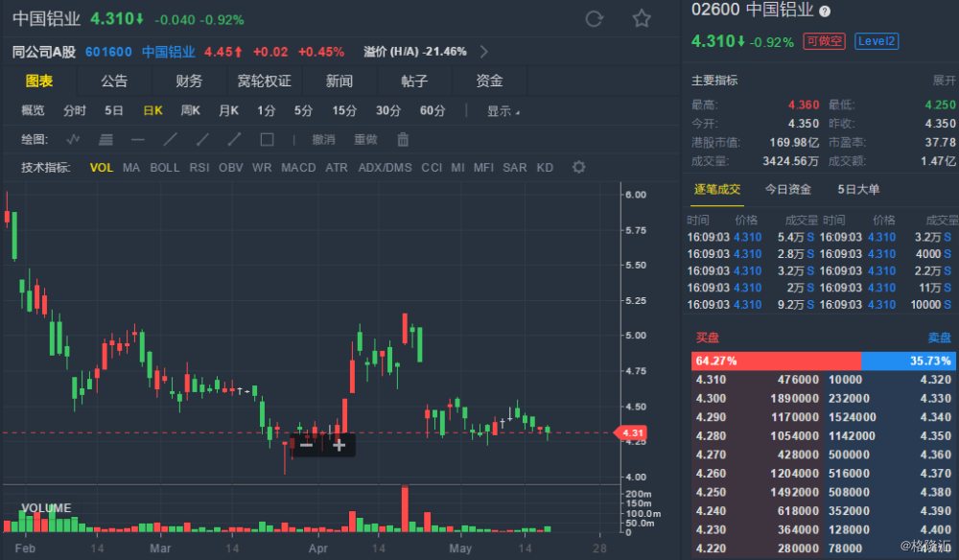Click the blue 35.73% sell ratio bar
The width and height of the screenshot is (959, 560).
point(908,361)
